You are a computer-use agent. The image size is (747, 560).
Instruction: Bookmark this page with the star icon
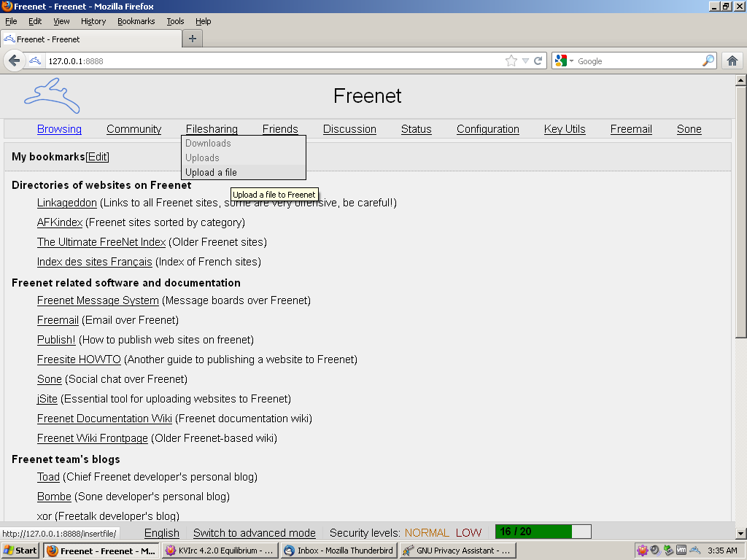pos(511,61)
